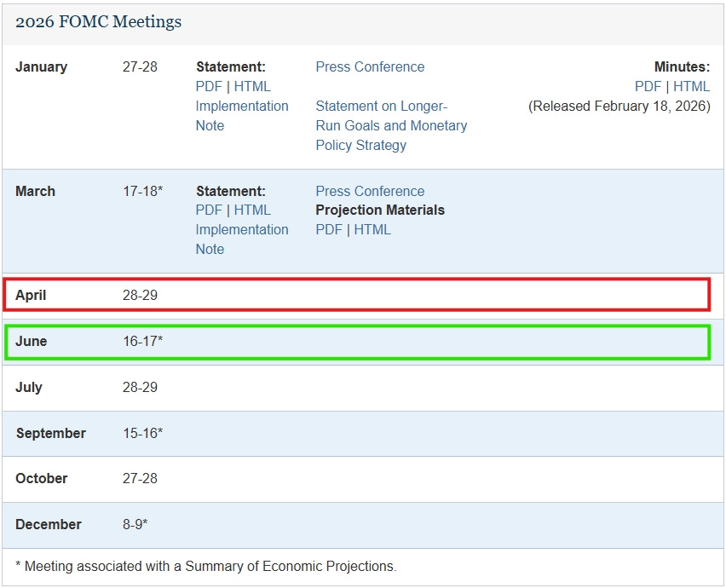Click the January 'Statement:' label
This screenshot has height=588, width=726.
[x=231, y=66]
